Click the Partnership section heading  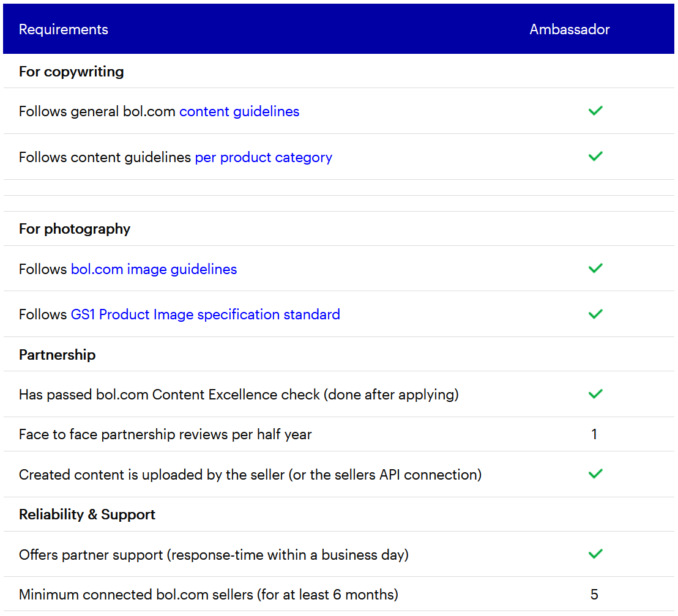58,355
